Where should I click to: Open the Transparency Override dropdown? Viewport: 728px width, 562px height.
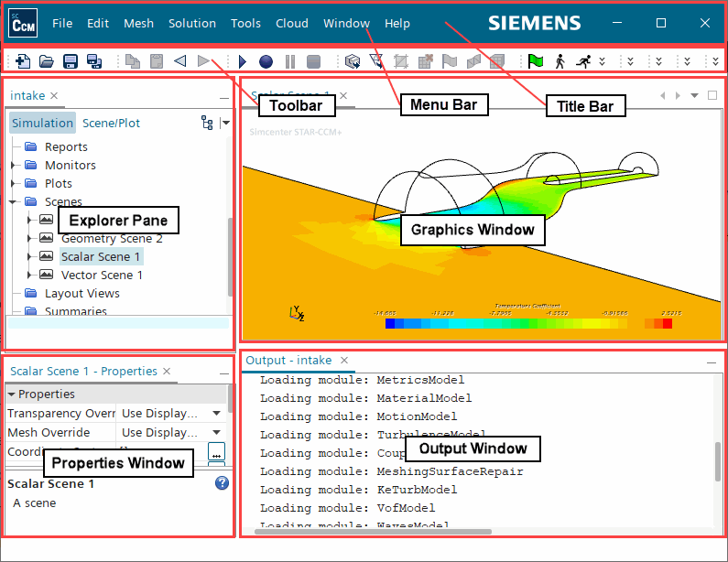tap(217, 414)
